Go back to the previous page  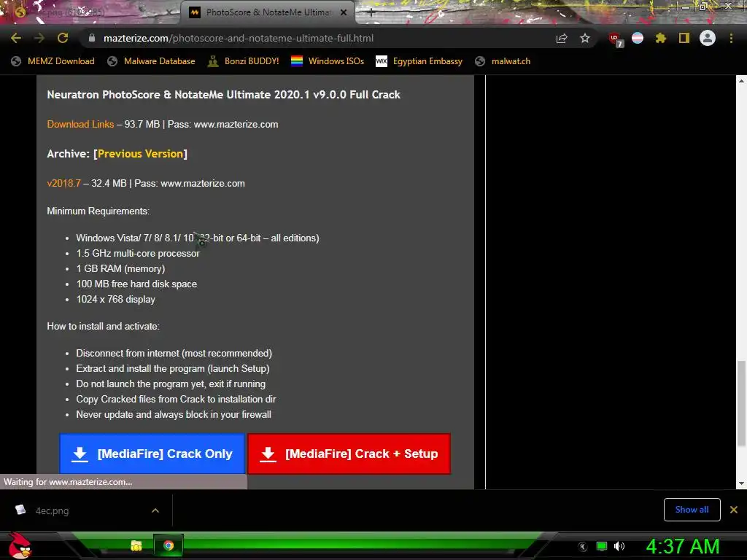[16, 38]
